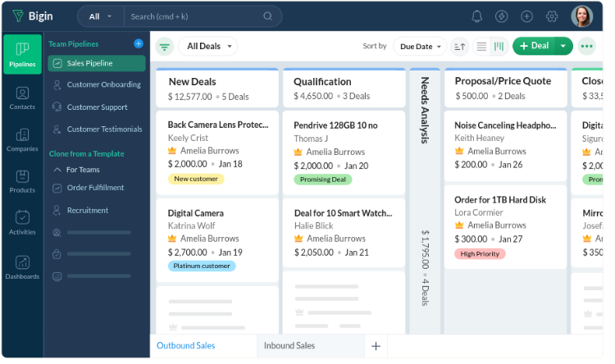
Task: Switch to kanban board view
Action: (x=499, y=47)
